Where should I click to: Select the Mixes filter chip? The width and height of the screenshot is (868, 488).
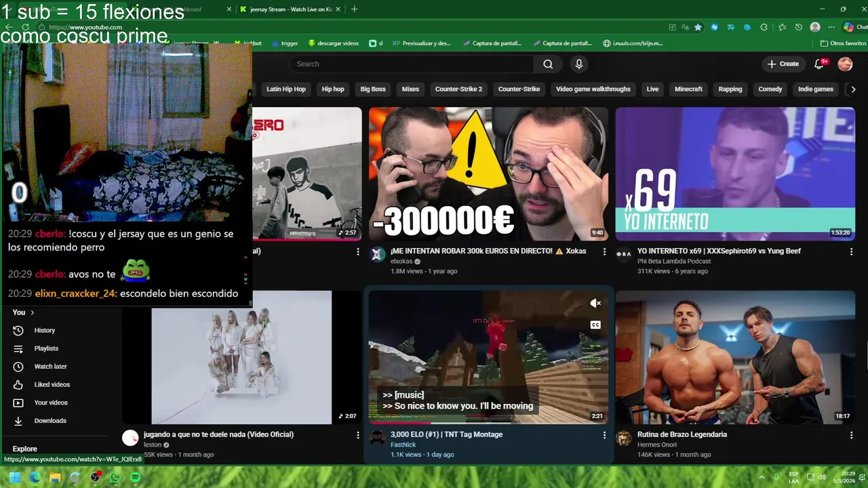tap(410, 89)
